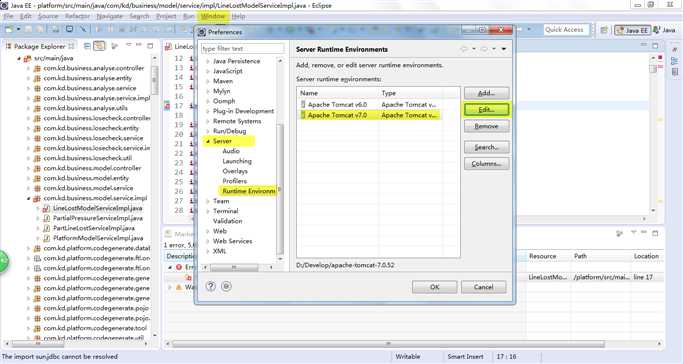Expand the JavaScript preferences node

click(x=208, y=71)
